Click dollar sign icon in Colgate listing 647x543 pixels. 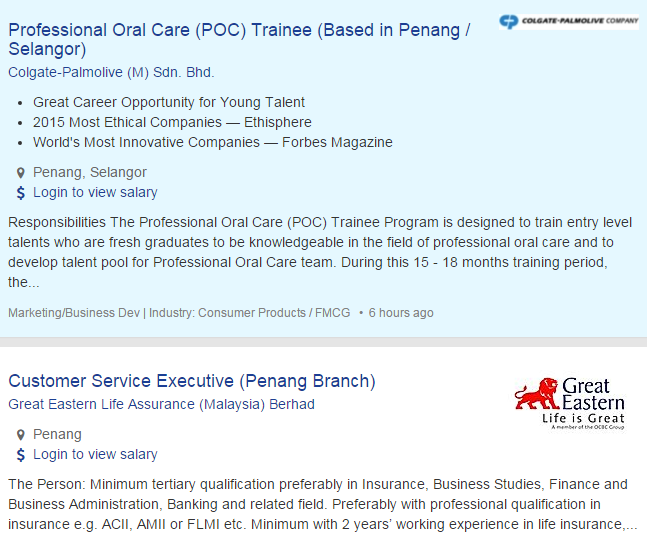(x=20, y=193)
